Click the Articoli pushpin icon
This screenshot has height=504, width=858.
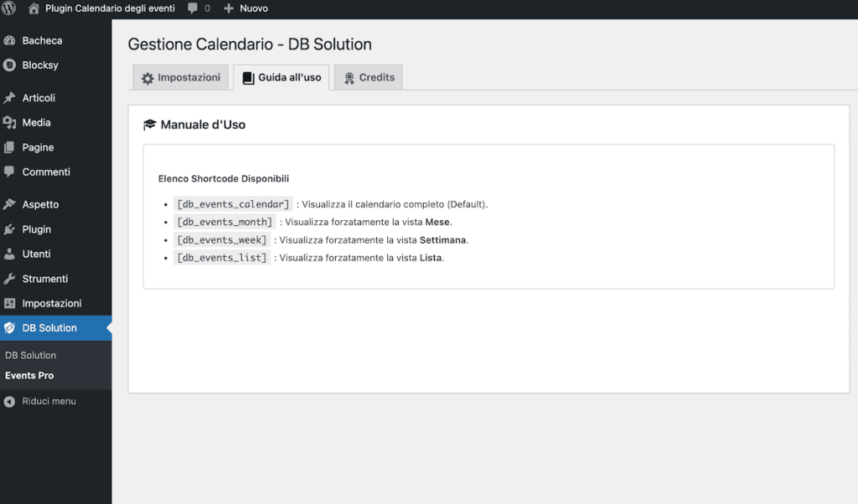(9, 98)
